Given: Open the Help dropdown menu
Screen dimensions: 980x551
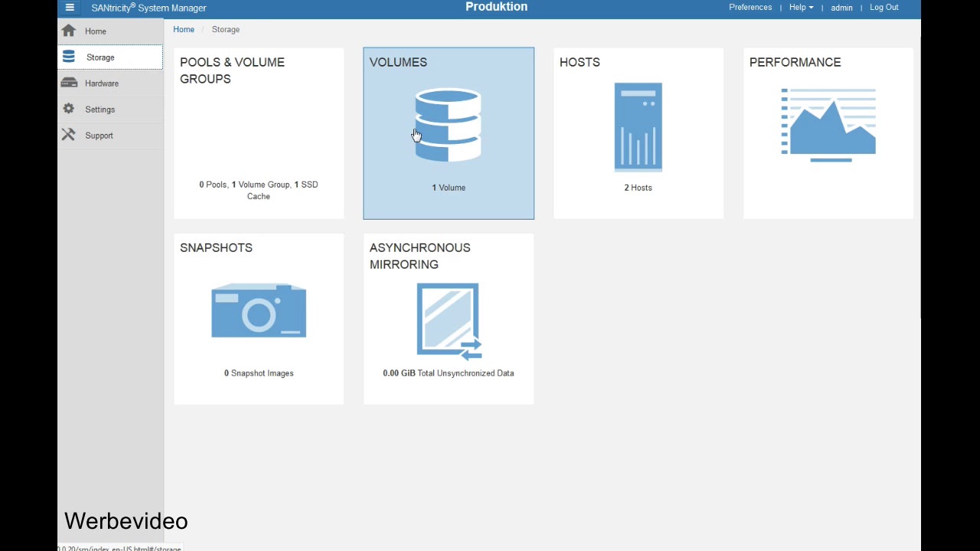Looking at the screenshot, I should 801,7.
